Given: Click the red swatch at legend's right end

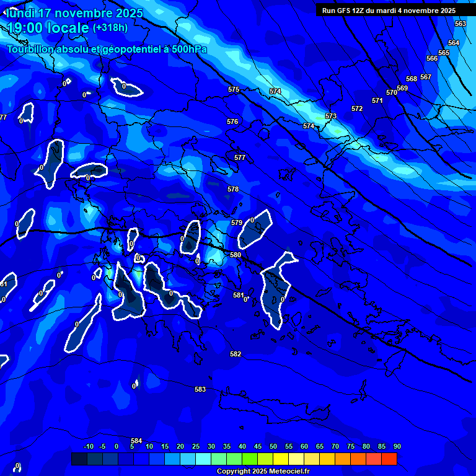Looking at the screenshot, I should [389, 459].
